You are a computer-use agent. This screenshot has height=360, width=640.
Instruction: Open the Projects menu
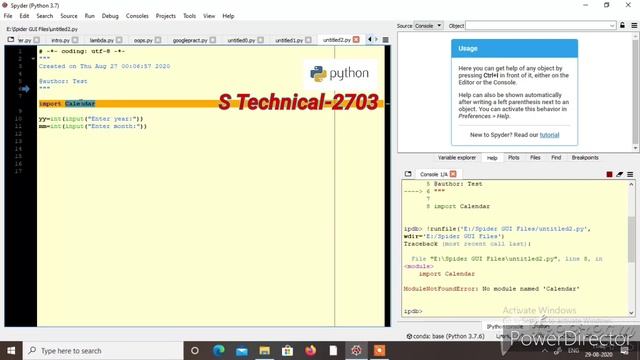click(165, 16)
